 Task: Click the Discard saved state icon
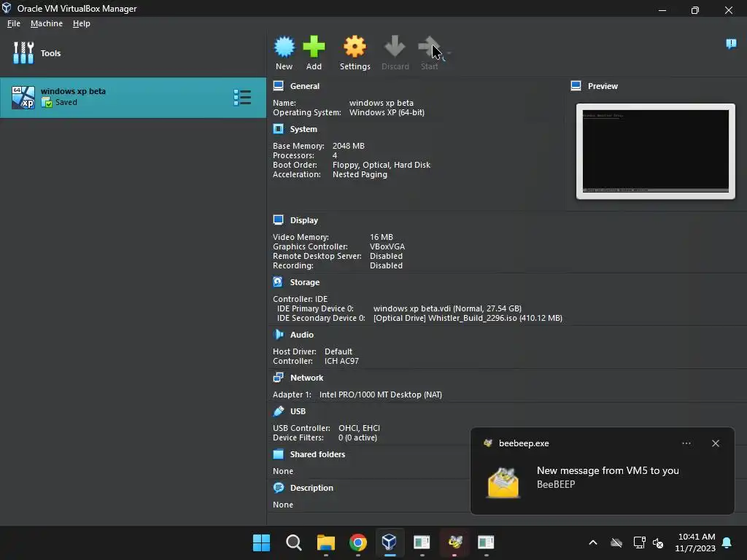(x=395, y=47)
